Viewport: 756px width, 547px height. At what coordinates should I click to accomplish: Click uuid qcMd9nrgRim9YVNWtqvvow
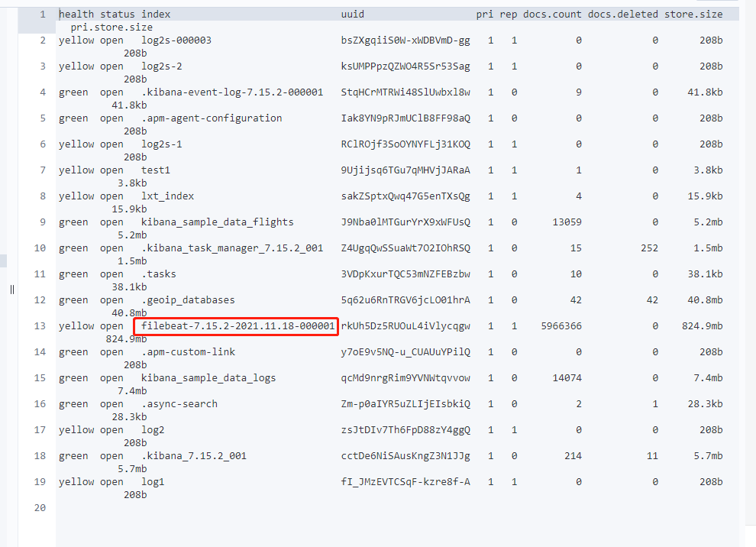(405, 378)
